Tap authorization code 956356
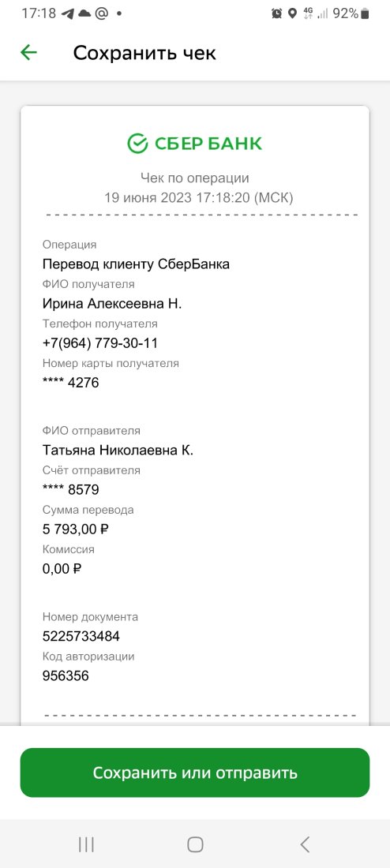This screenshot has width=390, height=868. click(66, 676)
